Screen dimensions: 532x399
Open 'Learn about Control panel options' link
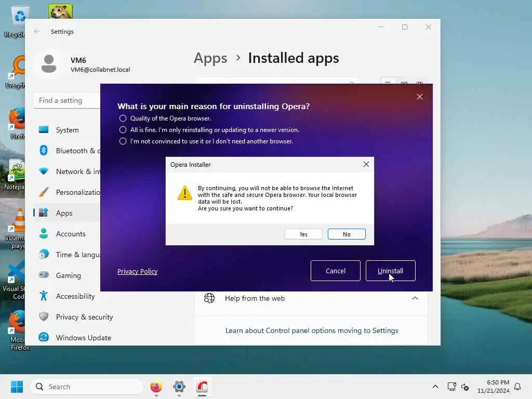coord(312,330)
